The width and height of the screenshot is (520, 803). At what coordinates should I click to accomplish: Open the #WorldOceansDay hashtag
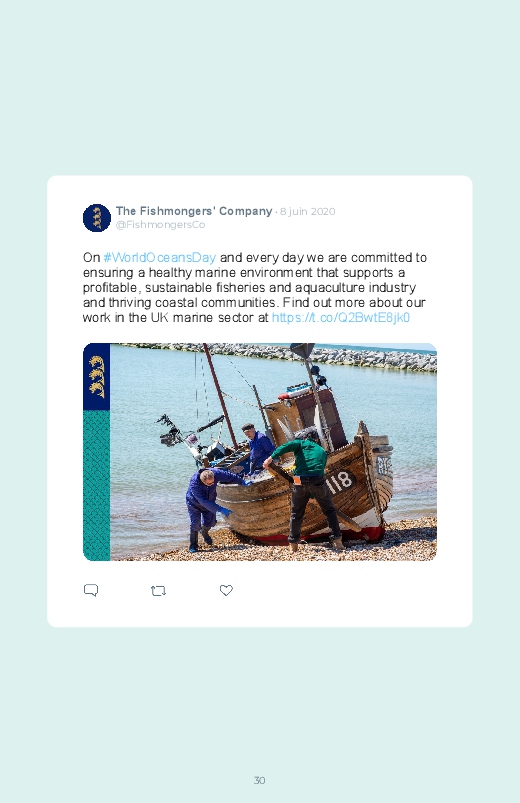[159, 257]
